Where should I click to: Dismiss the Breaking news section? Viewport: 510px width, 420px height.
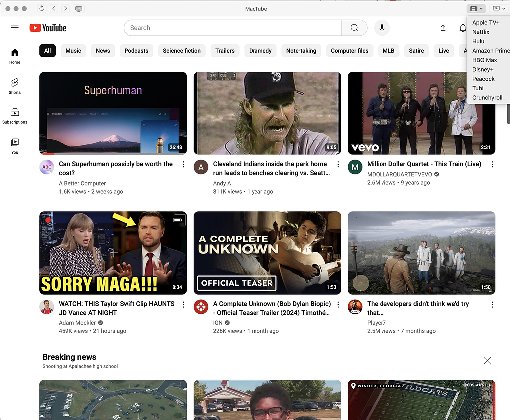[x=487, y=361]
